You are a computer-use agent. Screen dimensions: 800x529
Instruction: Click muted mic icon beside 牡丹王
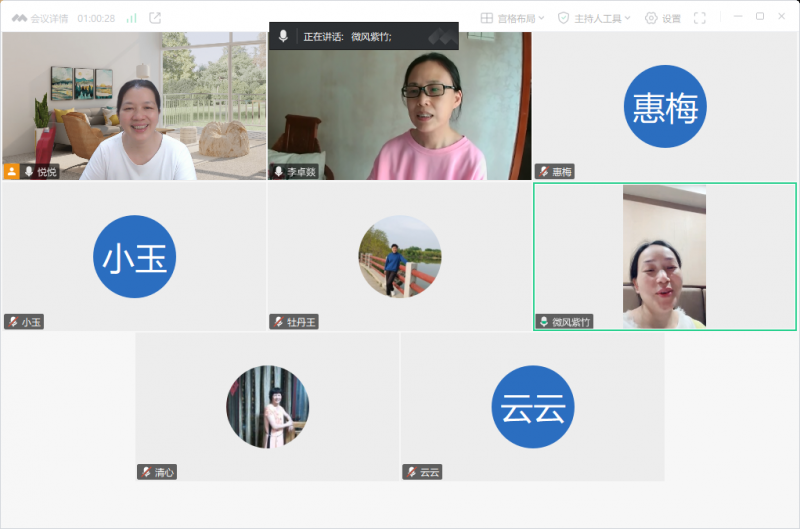[278, 322]
